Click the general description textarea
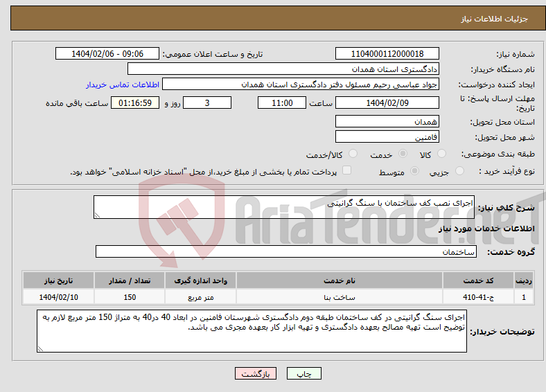Image resolution: width=546 pixels, height=392 pixels. pyautogui.click(x=284, y=207)
